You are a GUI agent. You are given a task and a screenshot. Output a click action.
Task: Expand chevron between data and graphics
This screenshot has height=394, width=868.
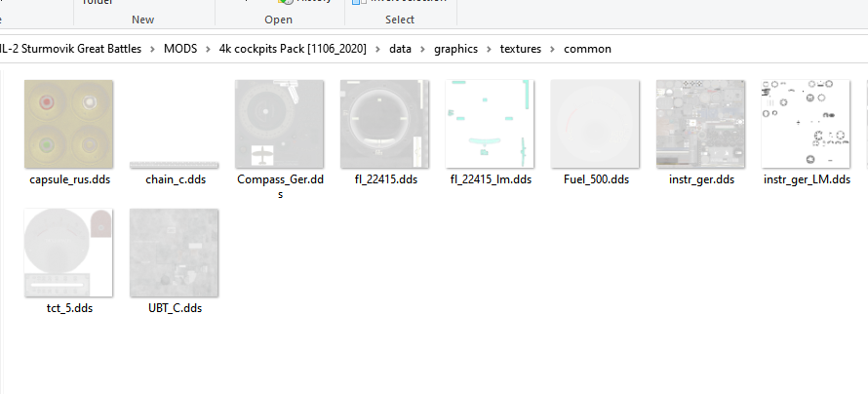click(x=422, y=49)
